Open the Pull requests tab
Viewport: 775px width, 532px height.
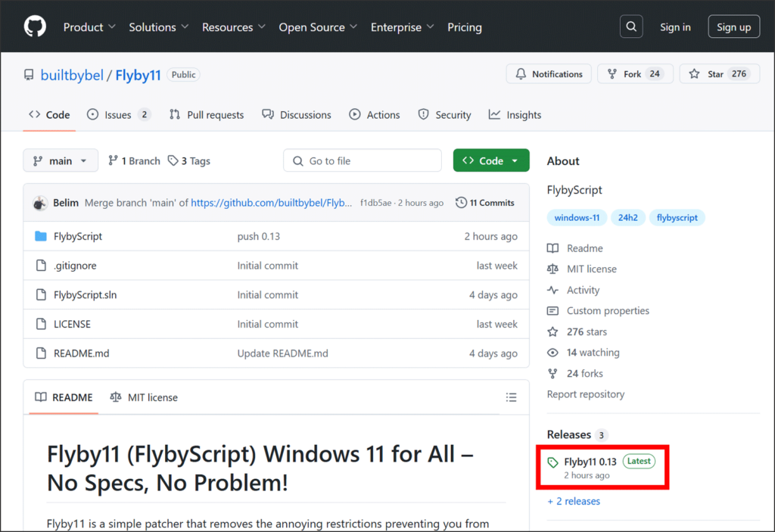pyautogui.click(x=207, y=115)
